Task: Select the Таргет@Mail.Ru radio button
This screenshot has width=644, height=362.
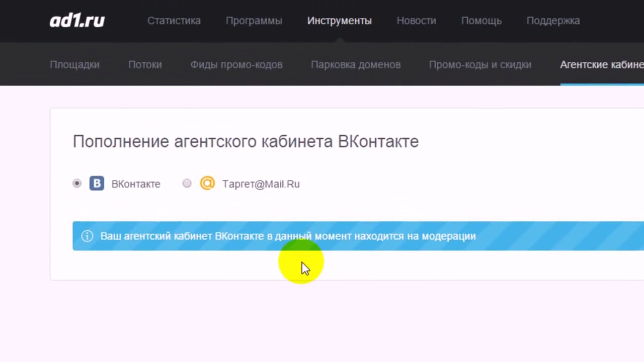Action: tap(187, 184)
